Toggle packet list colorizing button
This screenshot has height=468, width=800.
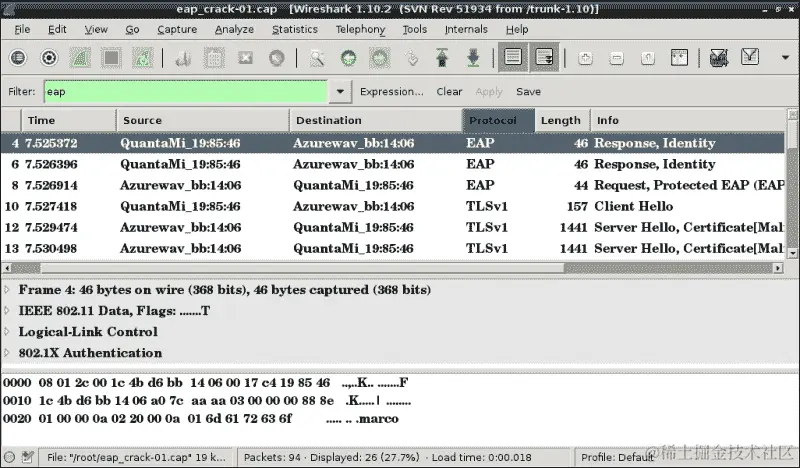(x=513, y=57)
